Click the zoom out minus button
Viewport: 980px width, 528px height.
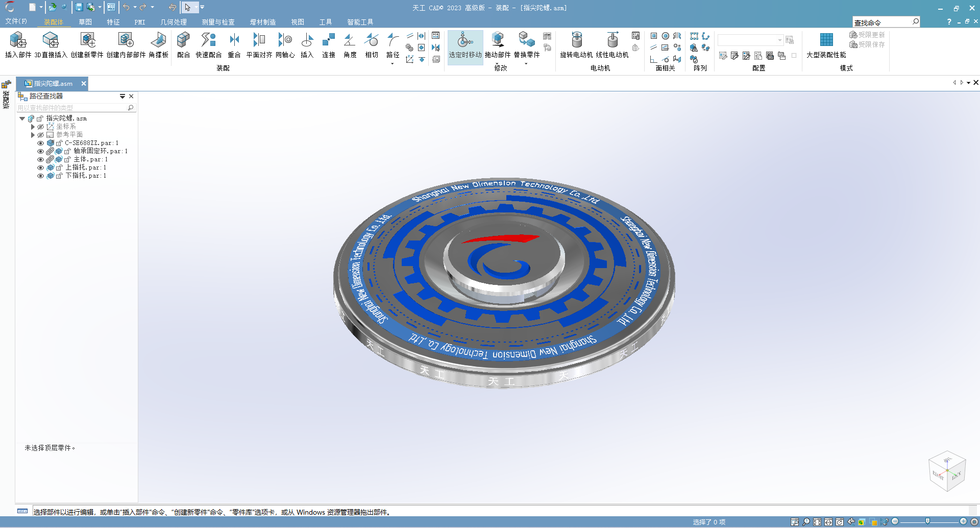tap(895, 521)
